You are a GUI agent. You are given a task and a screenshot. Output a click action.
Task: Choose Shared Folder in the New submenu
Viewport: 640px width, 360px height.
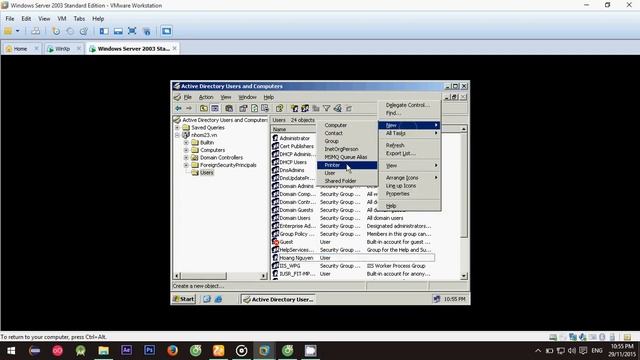pyautogui.click(x=347, y=181)
